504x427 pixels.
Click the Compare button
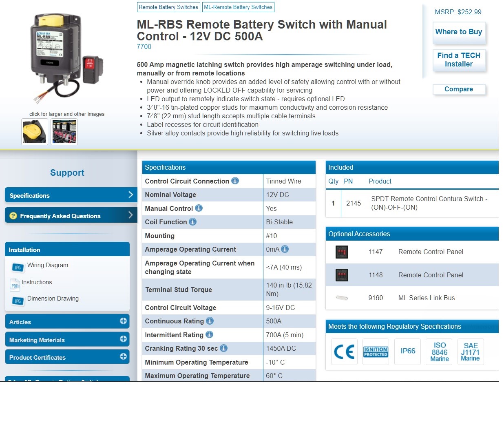click(x=459, y=89)
